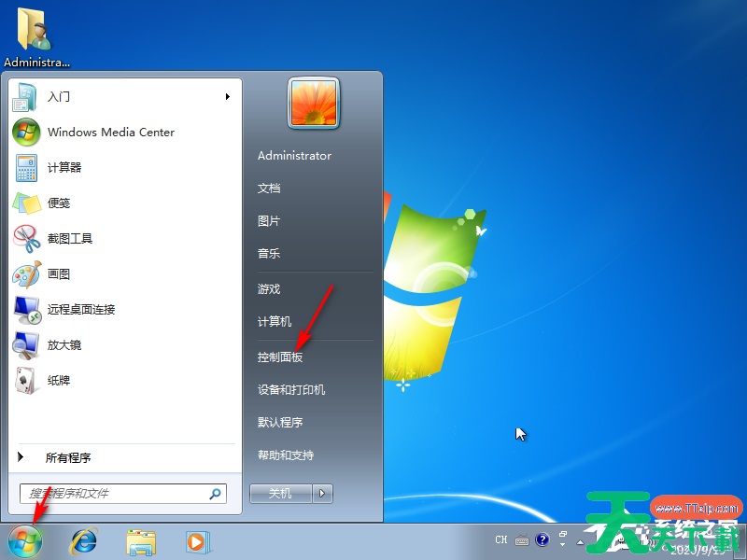Expand the 入门 submenu arrow
The height and width of the screenshot is (560, 747).
click(x=228, y=97)
